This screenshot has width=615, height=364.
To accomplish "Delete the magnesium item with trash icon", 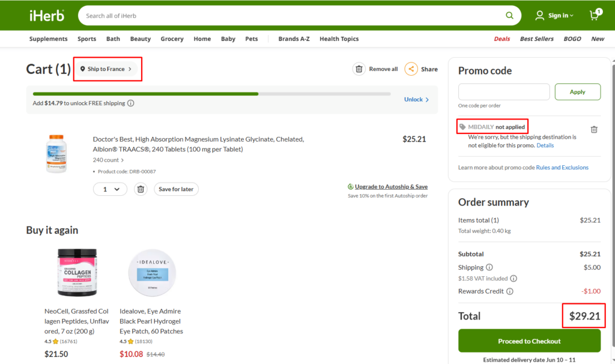I will pos(141,189).
